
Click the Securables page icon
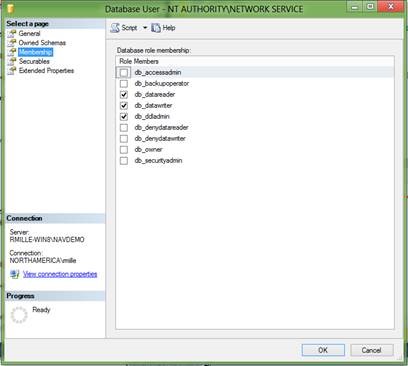tap(12, 61)
